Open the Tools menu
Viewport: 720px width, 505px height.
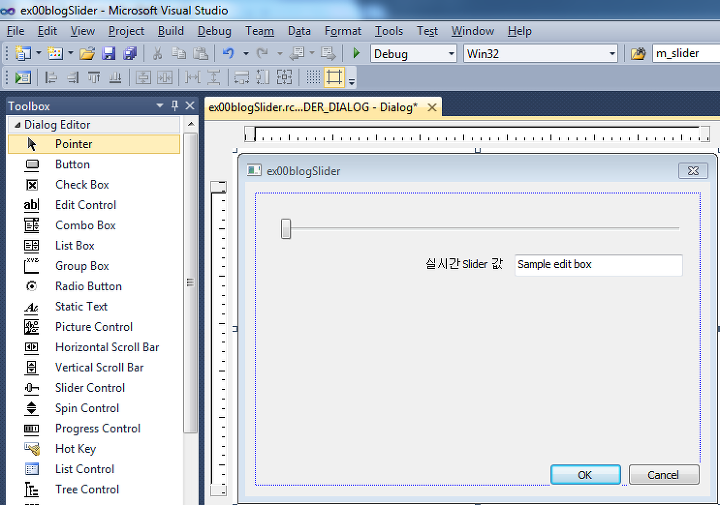(389, 31)
